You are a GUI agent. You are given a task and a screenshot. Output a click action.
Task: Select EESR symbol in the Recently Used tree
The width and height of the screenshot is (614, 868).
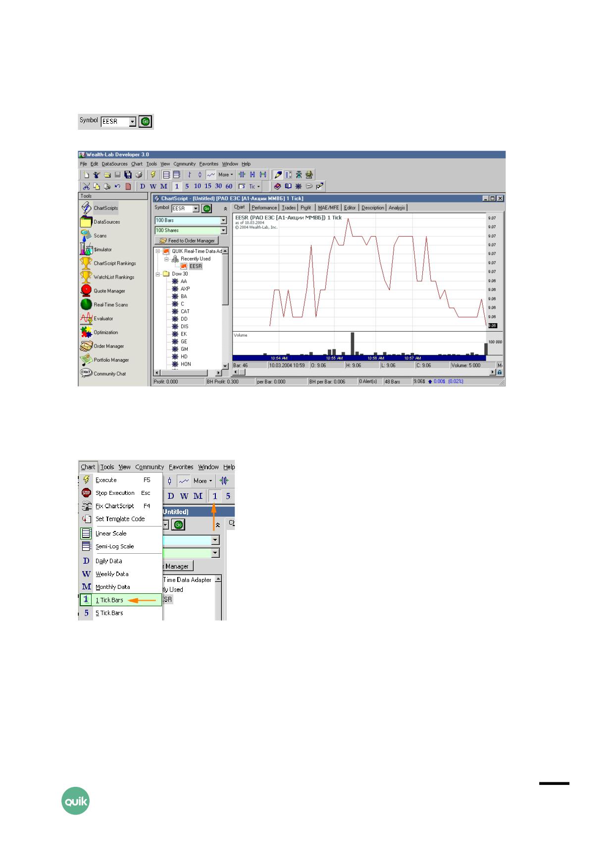click(x=196, y=266)
